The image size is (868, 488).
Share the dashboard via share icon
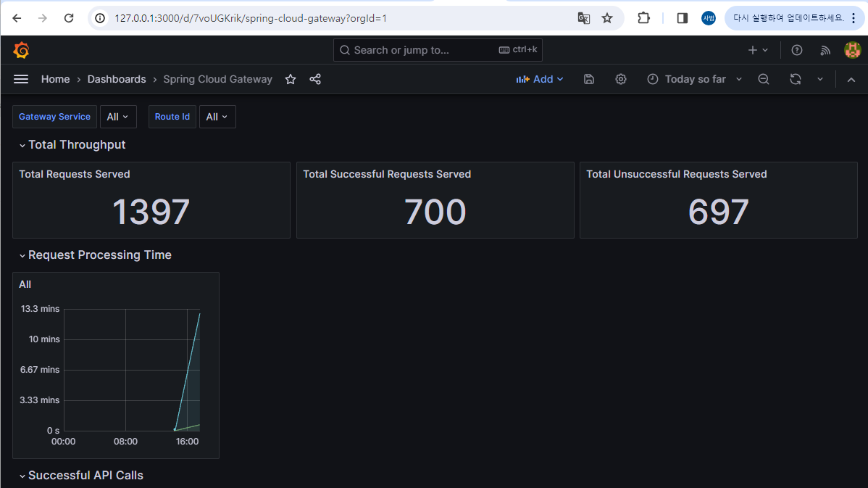[x=315, y=79]
